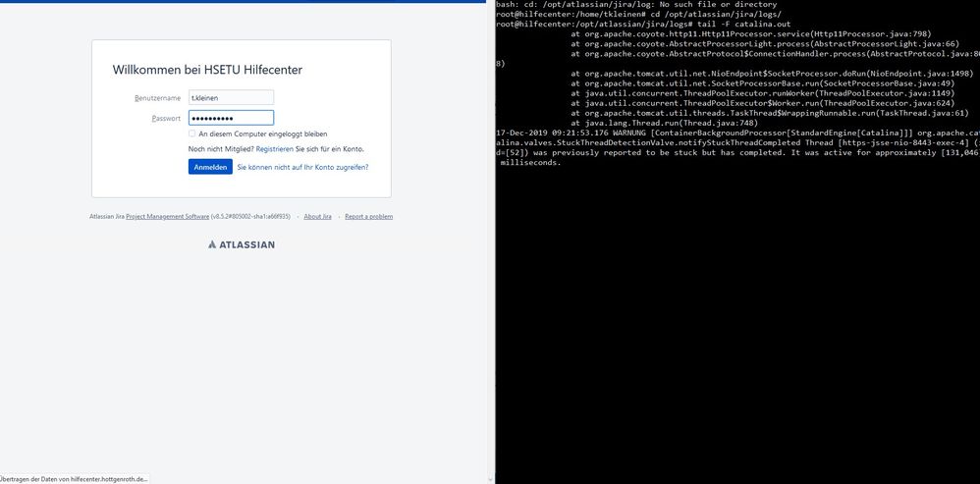This screenshot has height=484, width=980.
Task: Click the ThreadPoolExecutor.runWorker stack trace line
Action: coord(763,93)
